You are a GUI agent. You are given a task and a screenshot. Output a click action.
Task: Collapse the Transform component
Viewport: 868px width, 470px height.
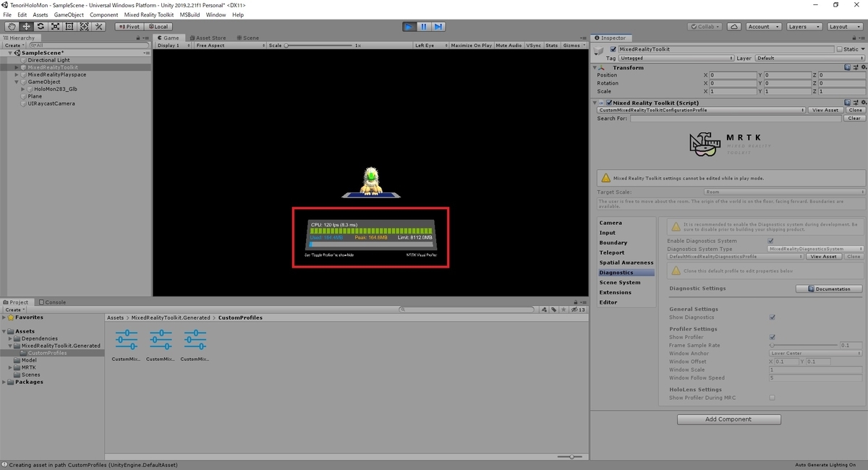pyautogui.click(x=595, y=67)
